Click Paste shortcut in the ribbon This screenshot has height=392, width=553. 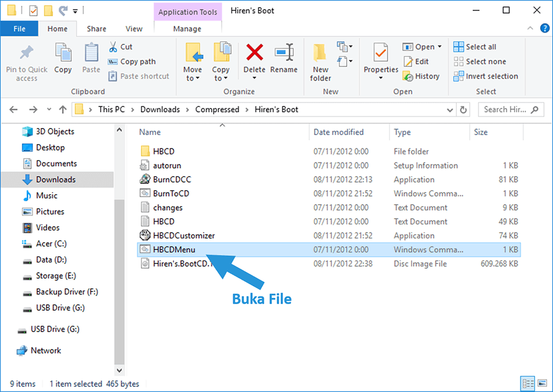pyautogui.click(x=139, y=76)
